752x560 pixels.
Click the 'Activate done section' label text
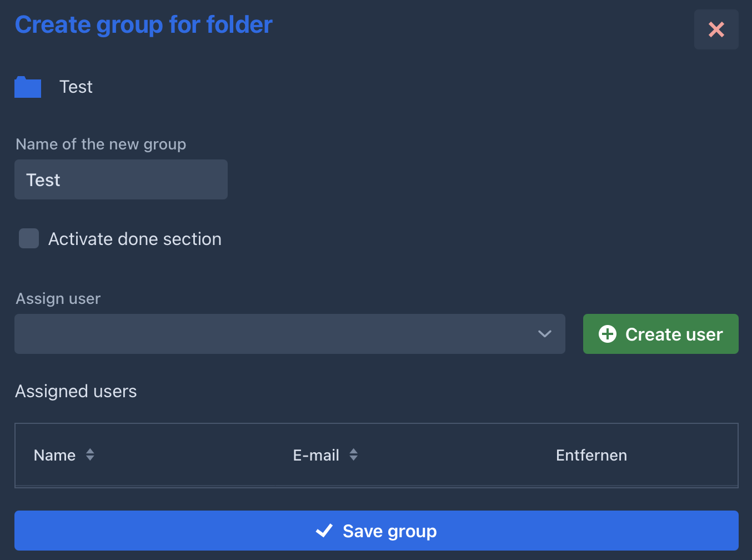coord(134,239)
